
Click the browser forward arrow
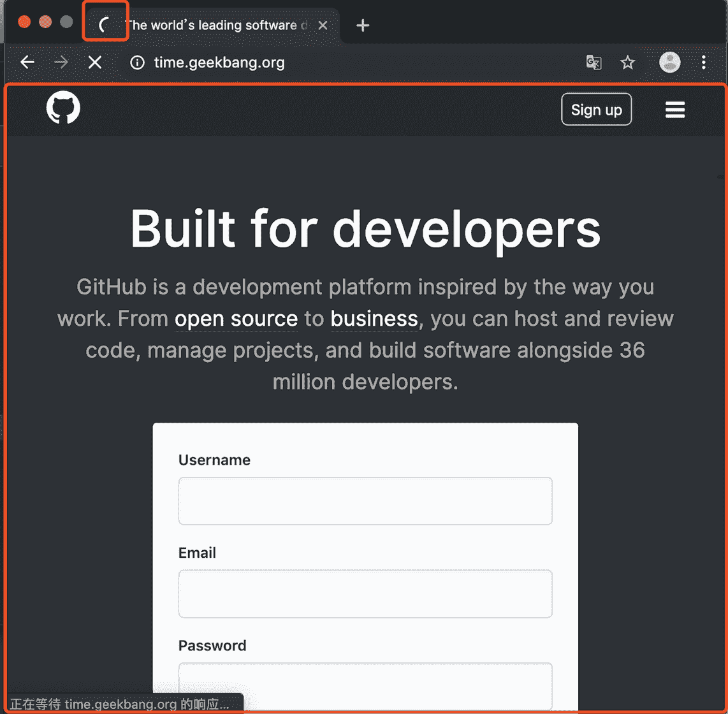point(61,62)
